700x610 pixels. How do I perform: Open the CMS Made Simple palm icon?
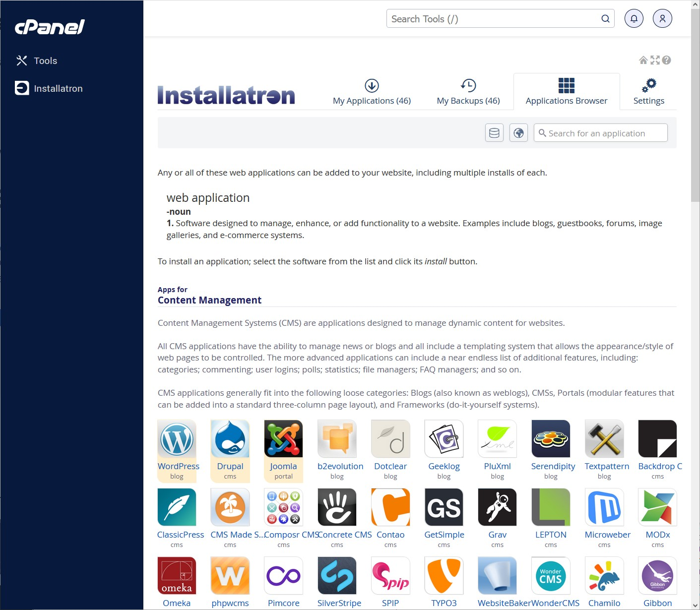(230, 507)
